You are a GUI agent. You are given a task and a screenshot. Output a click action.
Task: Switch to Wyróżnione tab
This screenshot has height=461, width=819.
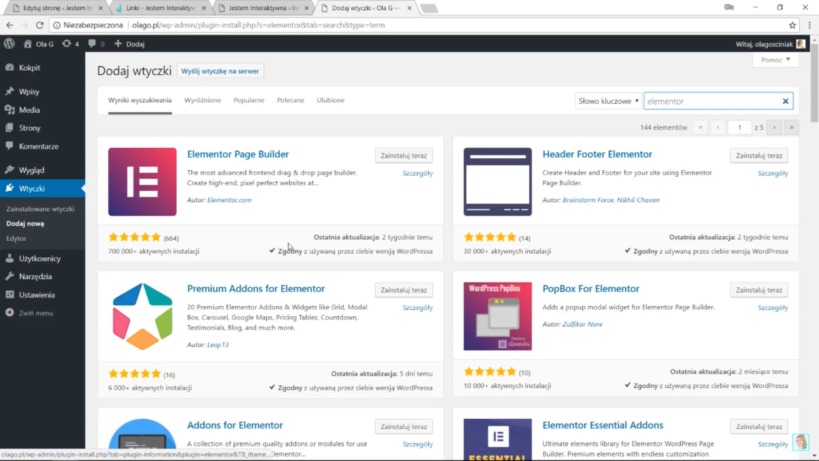pos(202,100)
